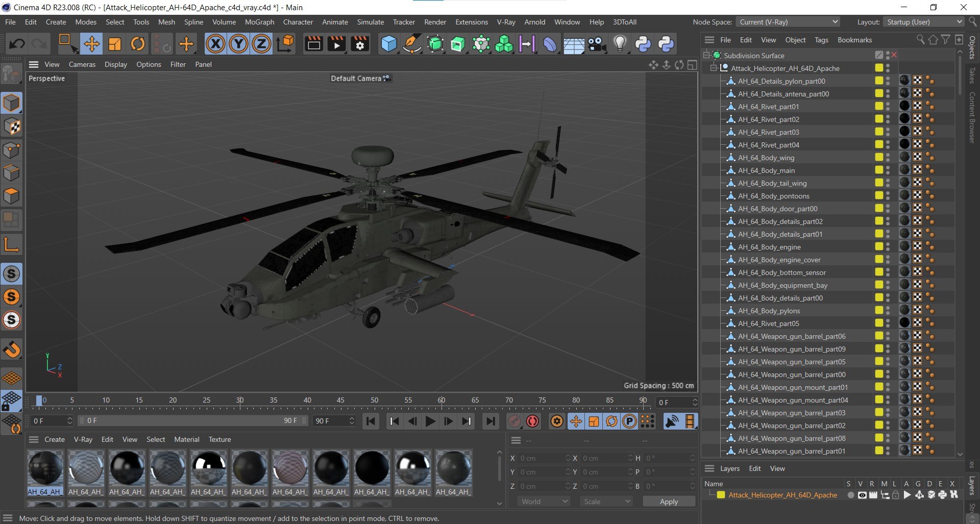Click the Undo arrow icon
Viewport: 980px width, 524px height.
click(17, 44)
